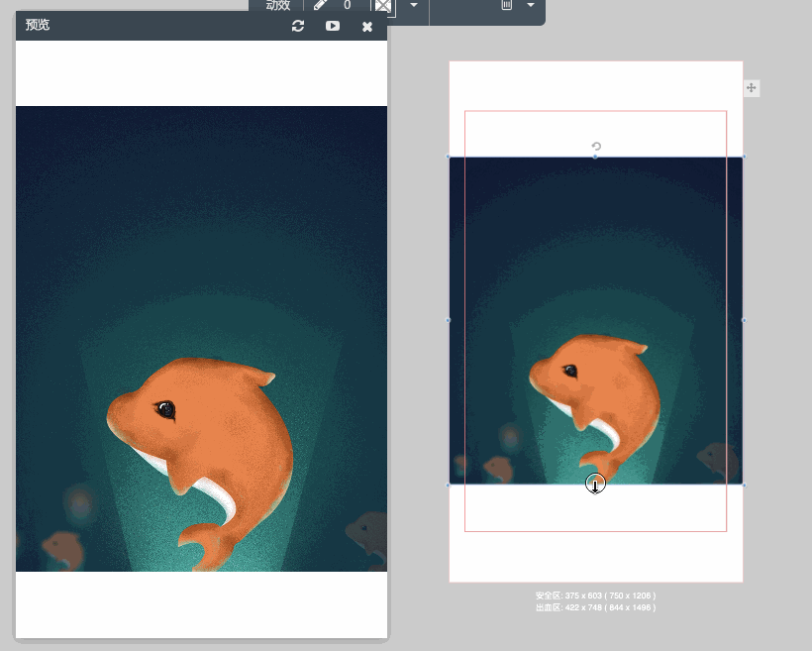Close the 预览 preview panel
Screen dimensions: 812x651
(367, 27)
